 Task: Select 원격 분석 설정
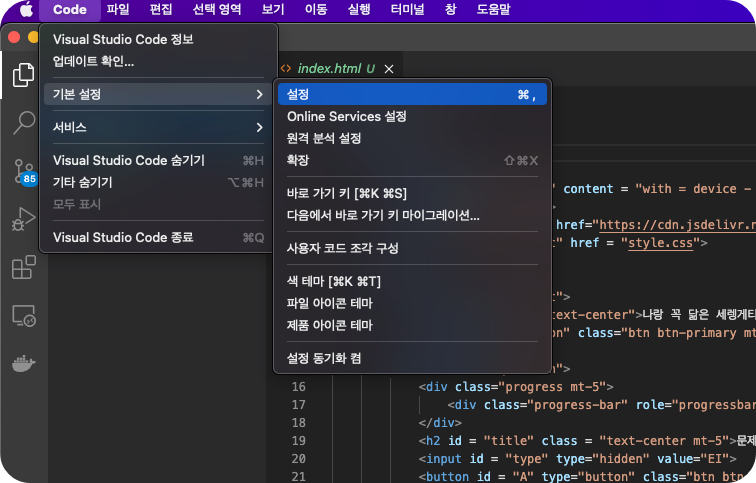[x=412, y=138]
